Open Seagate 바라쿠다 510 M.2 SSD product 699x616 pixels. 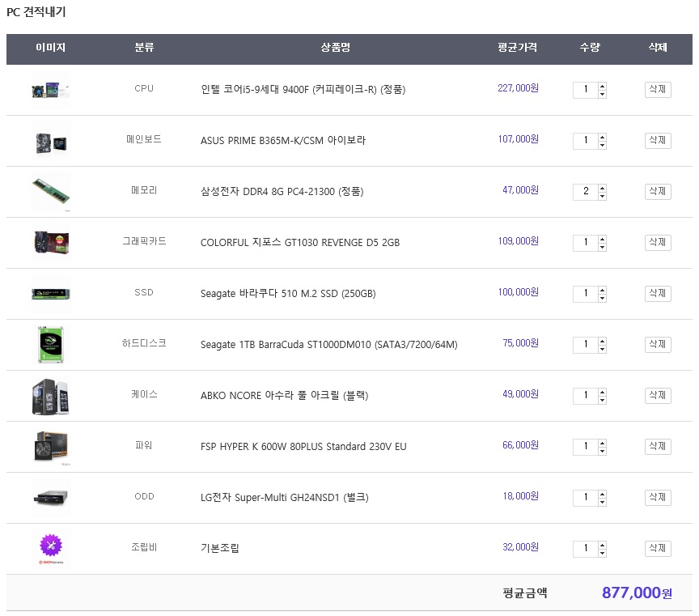click(x=288, y=293)
